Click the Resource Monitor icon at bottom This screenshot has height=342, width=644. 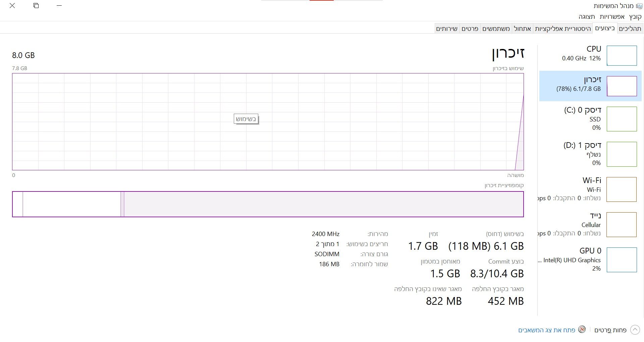[x=582, y=329]
